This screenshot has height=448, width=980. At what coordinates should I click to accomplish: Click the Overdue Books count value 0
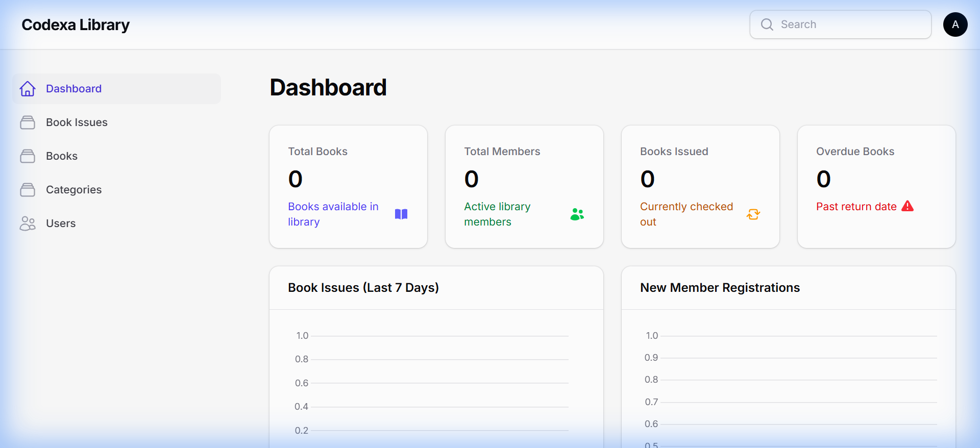click(x=824, y=179)
